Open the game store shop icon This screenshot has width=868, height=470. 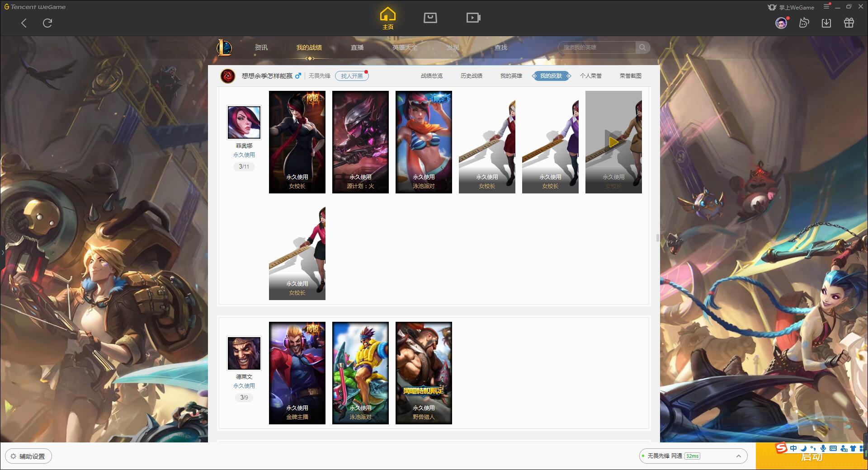coord(430,18)
